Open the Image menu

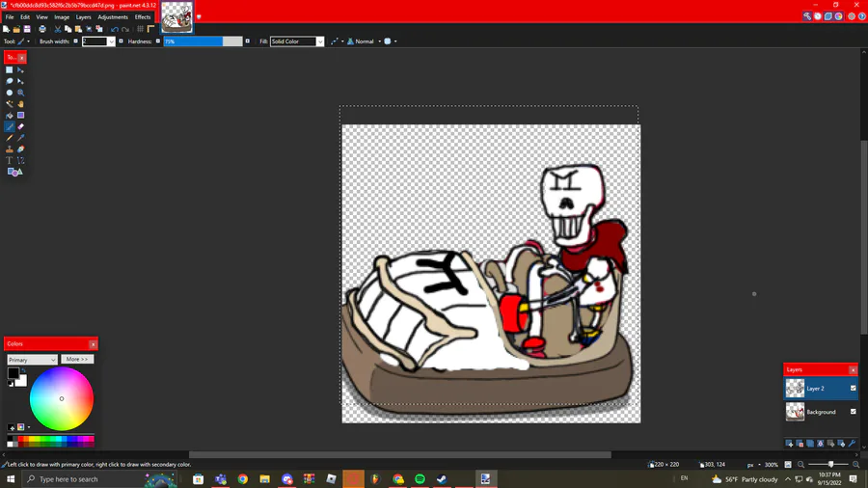(x=62, y=17)
